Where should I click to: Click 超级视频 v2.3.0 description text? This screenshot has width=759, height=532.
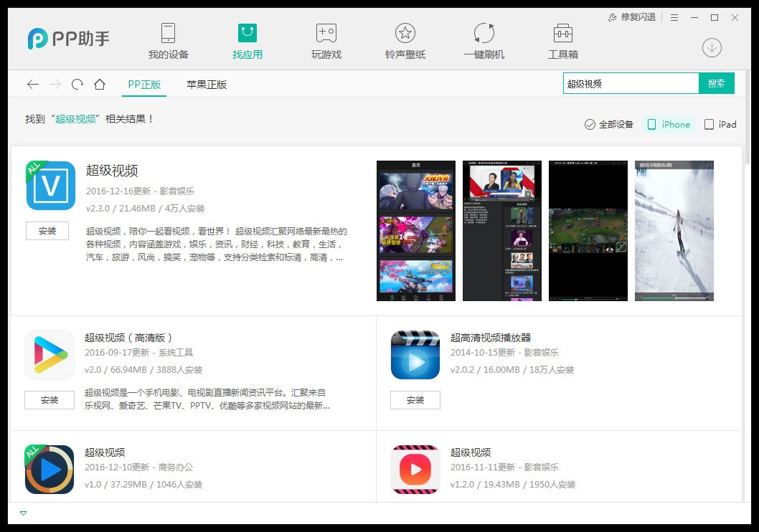point(217,244)
